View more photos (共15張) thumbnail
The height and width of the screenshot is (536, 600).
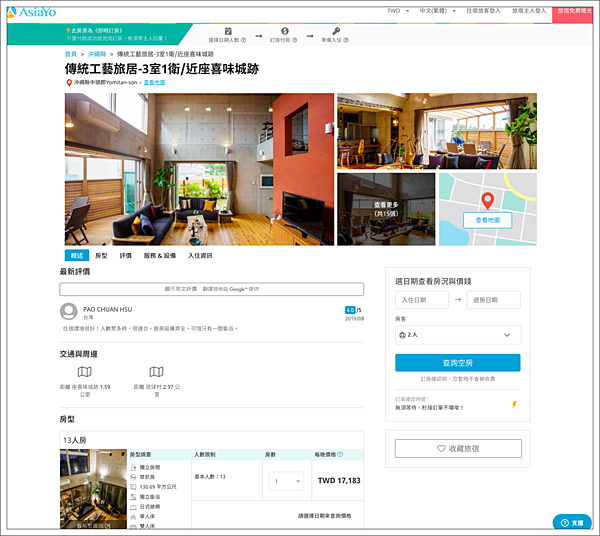[x=386, y=209]
